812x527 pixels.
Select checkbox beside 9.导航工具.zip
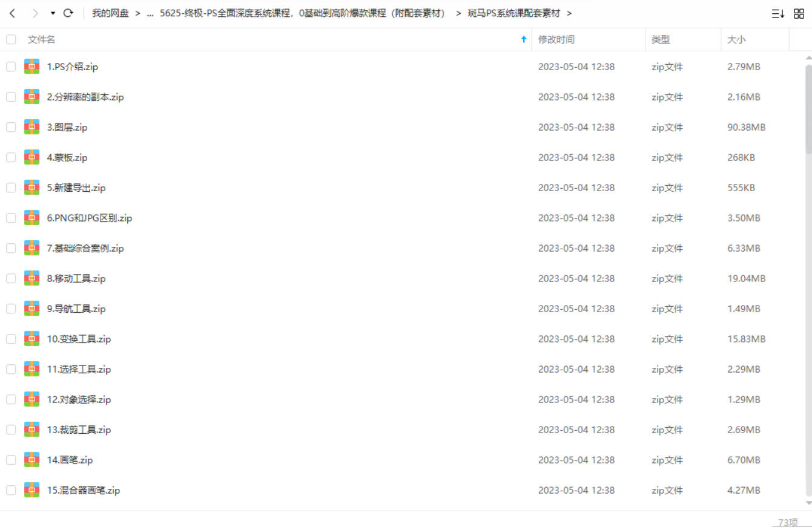click(x=11, y=309)
